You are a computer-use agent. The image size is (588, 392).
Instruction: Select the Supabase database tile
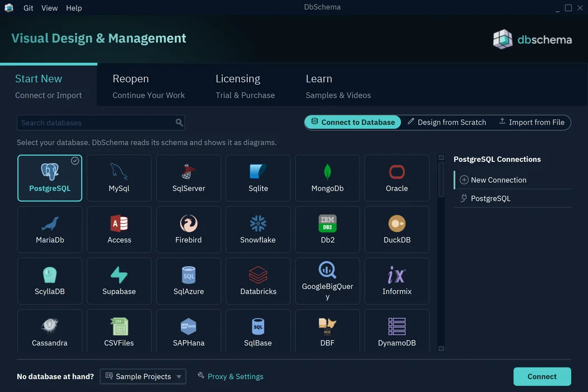[119, 281]
